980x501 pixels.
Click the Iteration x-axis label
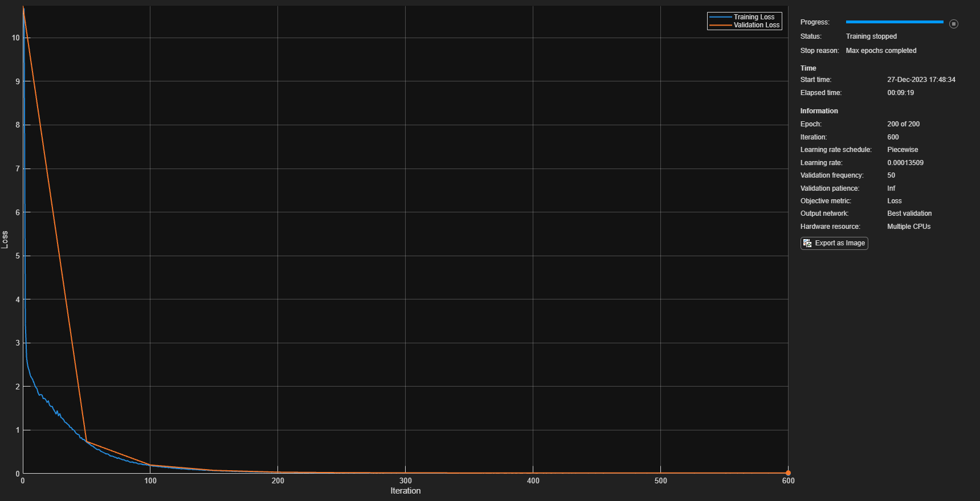pyautogui.click(x=405, y=491)
